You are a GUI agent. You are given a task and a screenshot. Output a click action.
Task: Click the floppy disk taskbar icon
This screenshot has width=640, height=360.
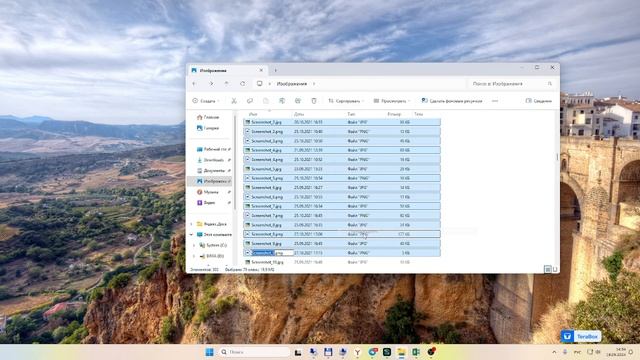pos(328,352)
